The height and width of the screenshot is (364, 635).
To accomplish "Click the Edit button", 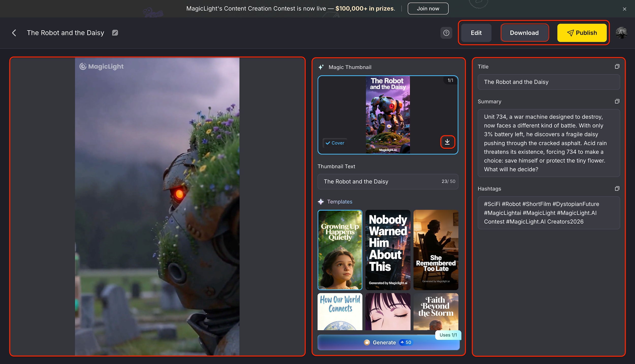I will 476,33.
